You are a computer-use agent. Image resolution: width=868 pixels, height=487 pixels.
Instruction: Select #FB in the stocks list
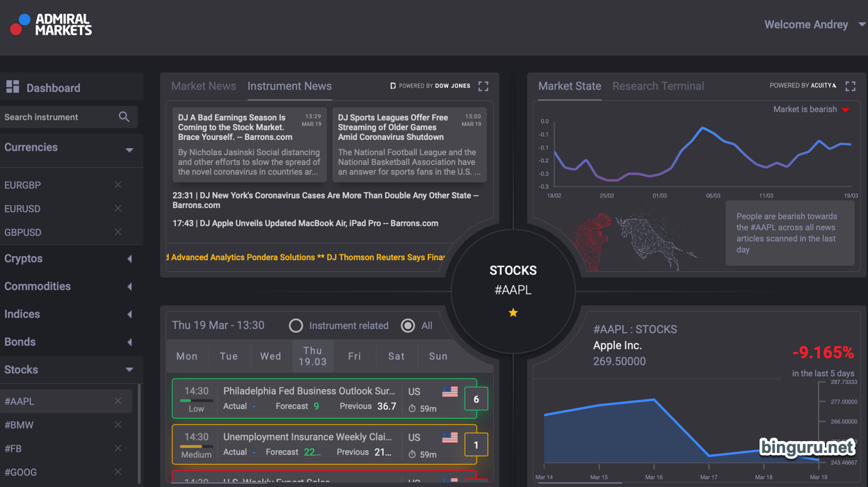[x=13, y=449]
